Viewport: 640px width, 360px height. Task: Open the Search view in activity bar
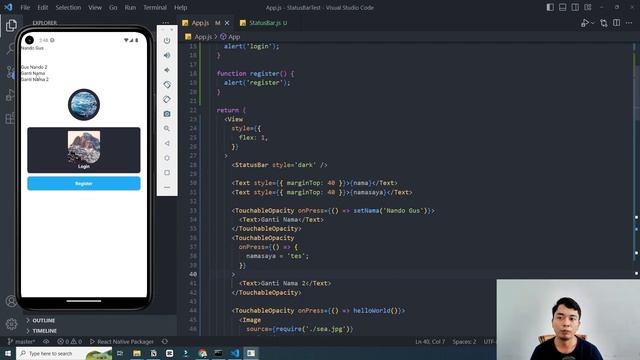click(x=11, y=49)
